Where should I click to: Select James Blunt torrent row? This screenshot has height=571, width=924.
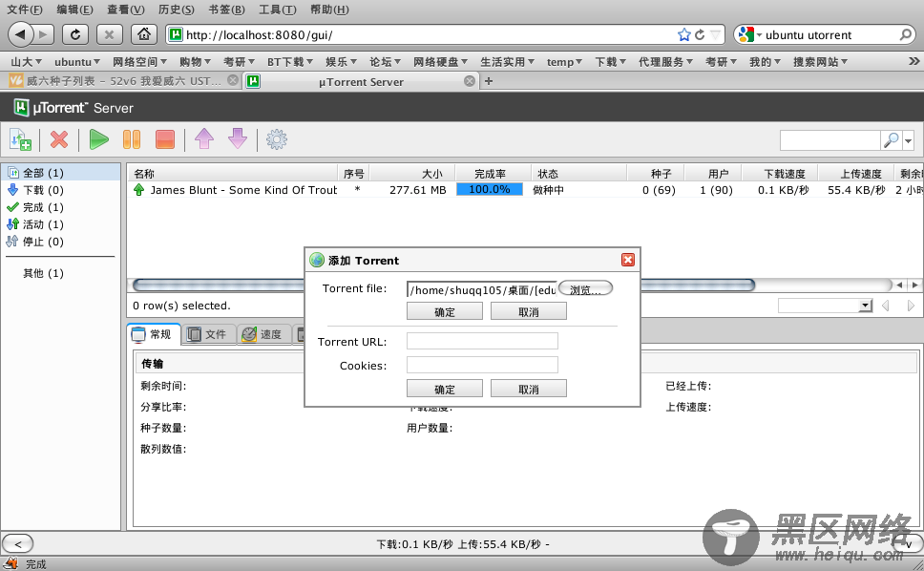524,190
